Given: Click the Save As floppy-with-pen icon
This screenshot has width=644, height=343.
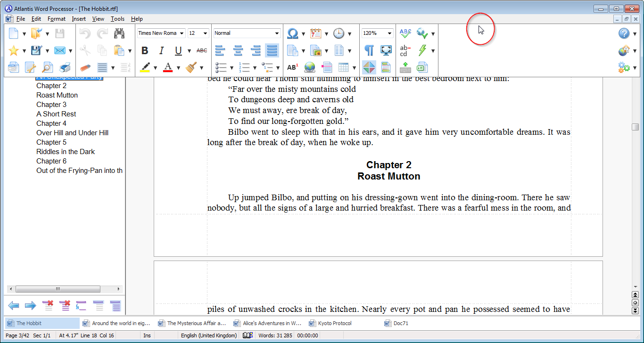Looking at the screenshot, I should coord(36,50).
